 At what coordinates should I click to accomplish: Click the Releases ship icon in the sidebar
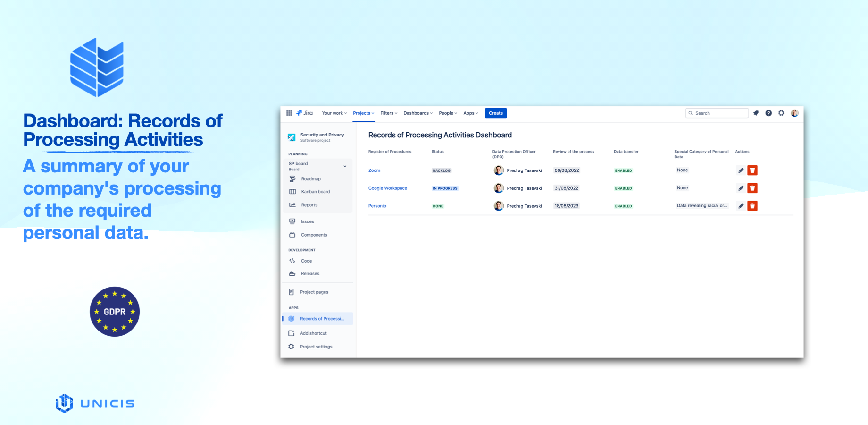[292, 274]
